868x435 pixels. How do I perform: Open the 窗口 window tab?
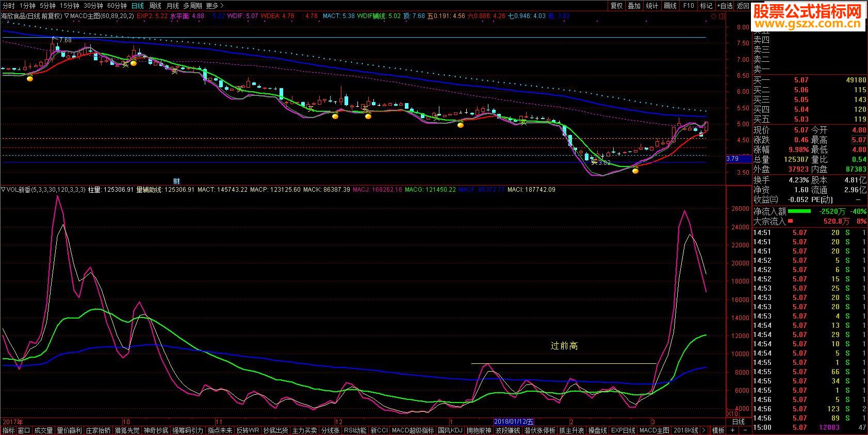(24, 430)
